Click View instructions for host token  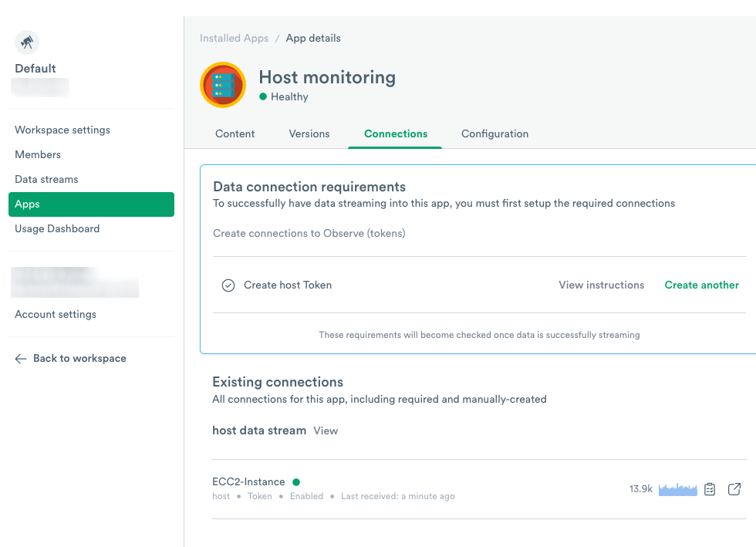coord(601,285)
